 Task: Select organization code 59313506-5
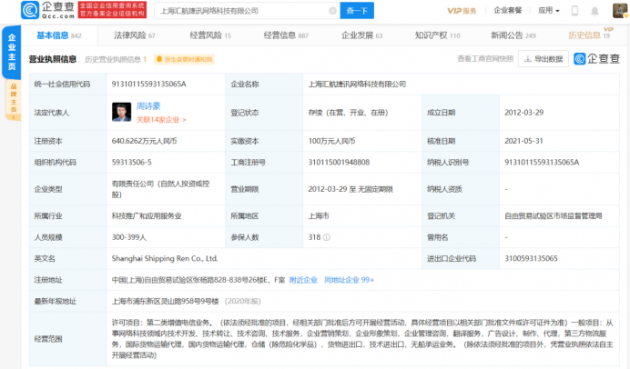point(131,162)
